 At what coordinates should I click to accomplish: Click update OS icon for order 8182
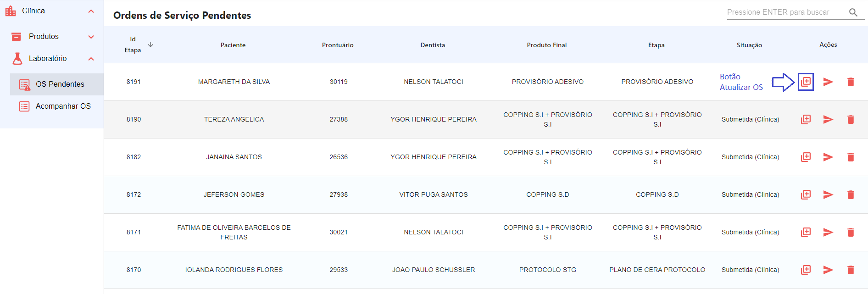point(806,157)
